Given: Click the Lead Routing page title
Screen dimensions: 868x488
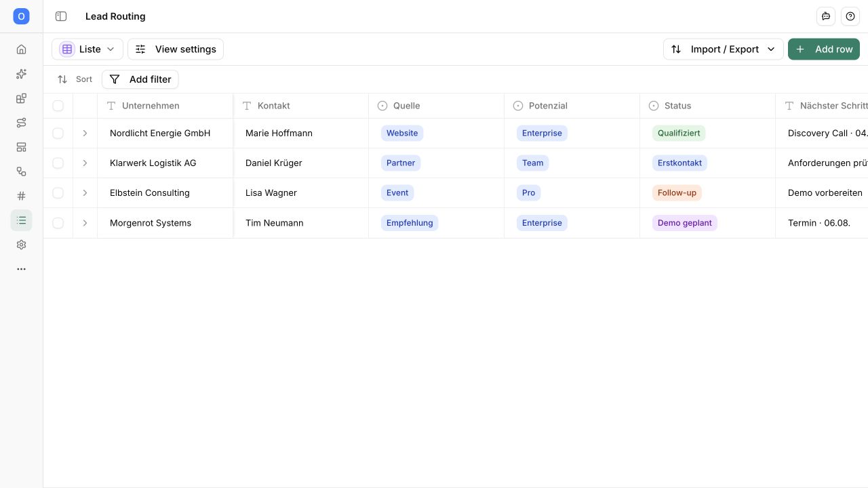Looking at the screenshot, I should [115, 16].
